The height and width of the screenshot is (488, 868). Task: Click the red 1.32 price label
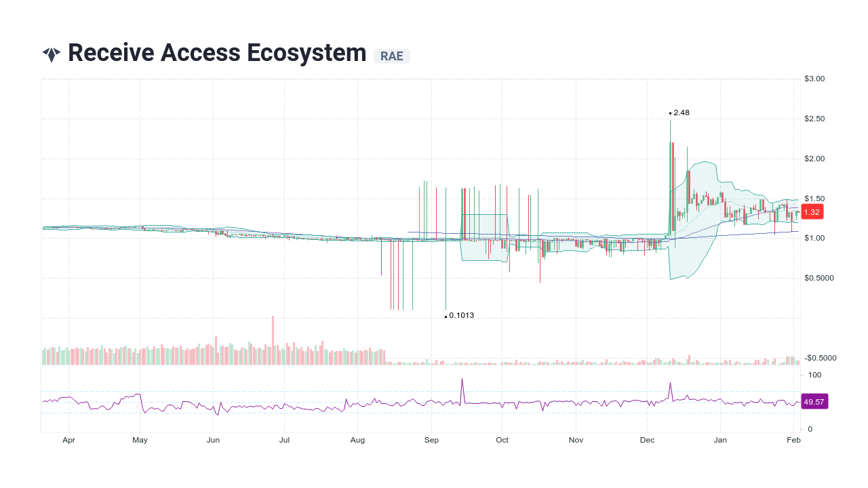pos(812,211)
